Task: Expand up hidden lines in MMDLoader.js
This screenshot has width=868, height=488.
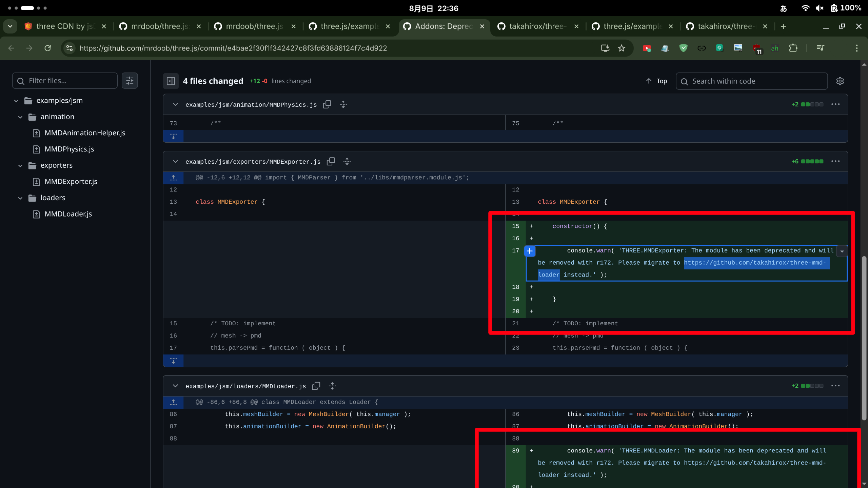Action: coord(173,402)
